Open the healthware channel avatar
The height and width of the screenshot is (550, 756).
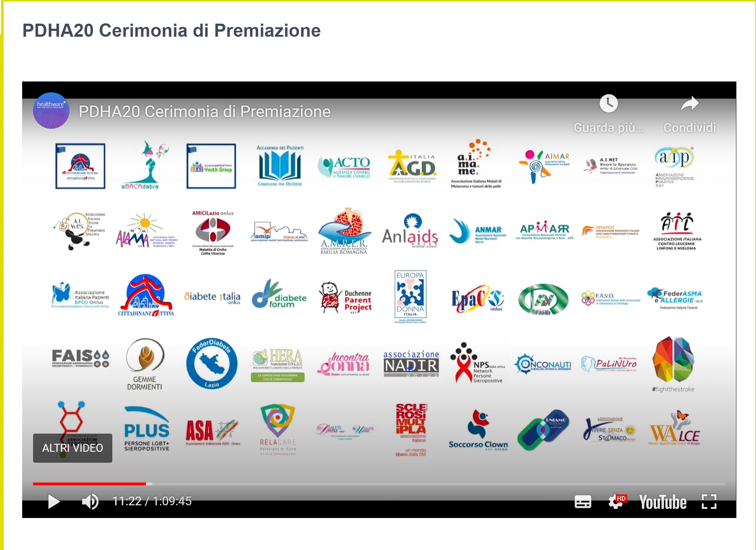pyautogui.click(x=51, y=111)
